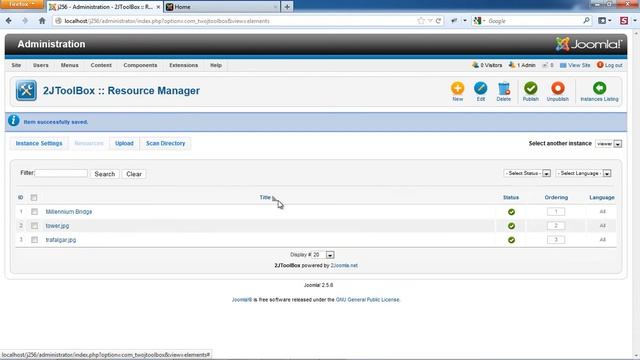Switch to the Scan Directory tab
This screenshot has width=640, height=360.
pyautogui.click(x=165, y=144)
